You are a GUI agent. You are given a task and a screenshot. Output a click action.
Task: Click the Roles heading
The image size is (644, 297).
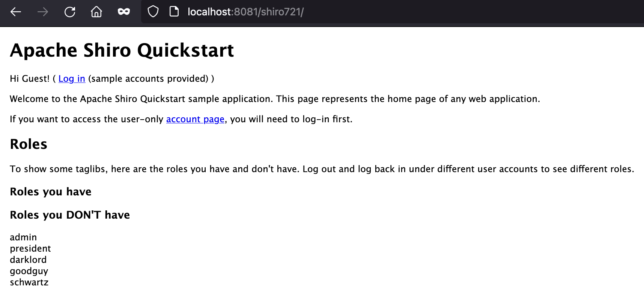pyautogui.click(x=29, y=144)
